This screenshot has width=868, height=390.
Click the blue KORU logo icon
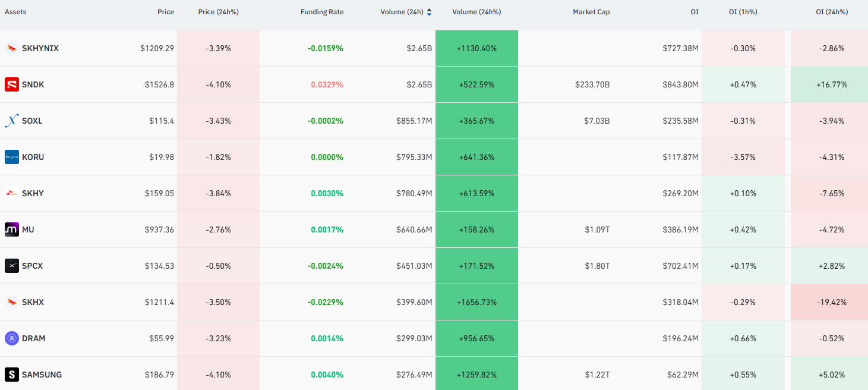(12, 157)
